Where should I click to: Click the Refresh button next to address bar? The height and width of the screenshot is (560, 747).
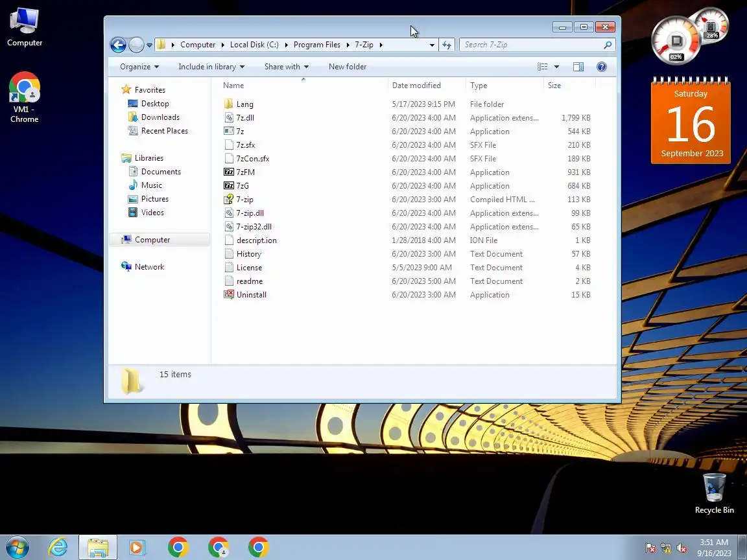click(x=446, y=45)
